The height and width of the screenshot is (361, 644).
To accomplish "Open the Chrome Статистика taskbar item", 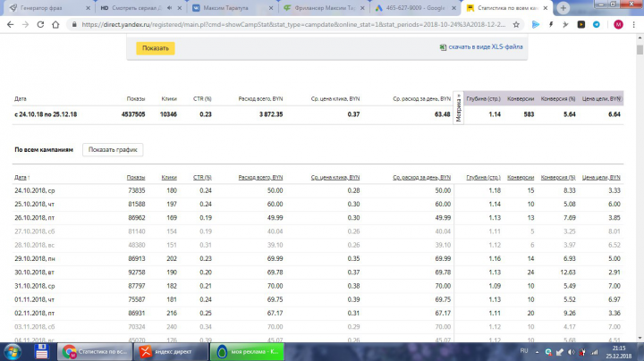I will pos(95,351).
